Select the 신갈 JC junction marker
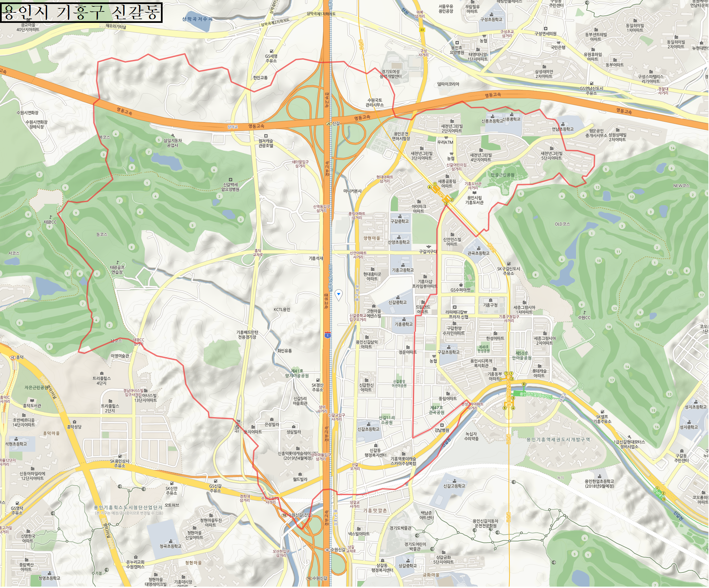 point(329,124)
